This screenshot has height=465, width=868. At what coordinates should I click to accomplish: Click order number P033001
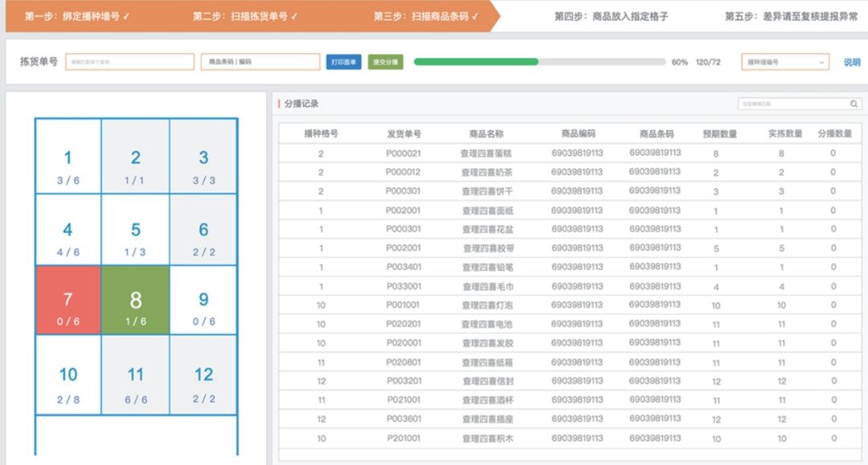click(x=403, y=286)
